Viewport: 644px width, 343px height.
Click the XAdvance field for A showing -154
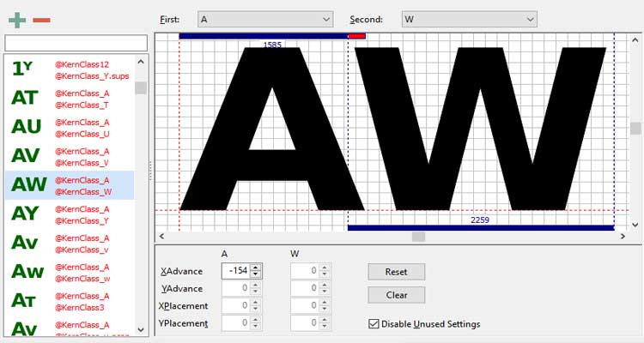point(236,271)
